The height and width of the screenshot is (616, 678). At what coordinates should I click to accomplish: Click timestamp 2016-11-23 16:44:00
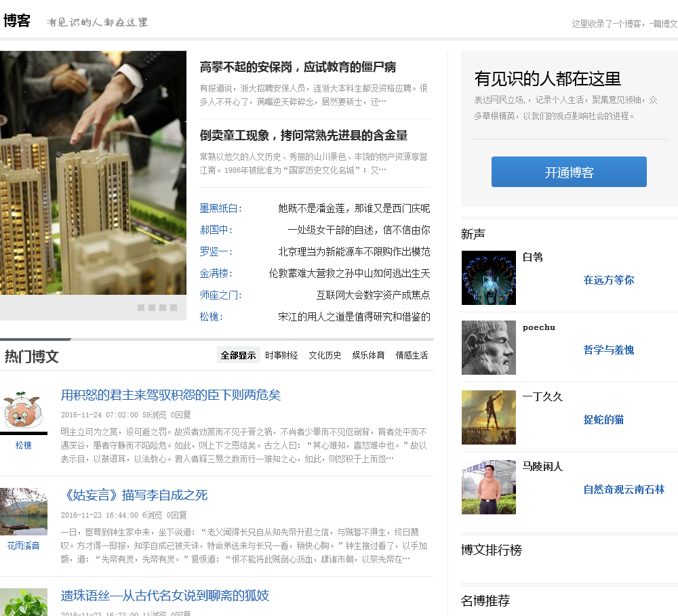[x=100, y=515]
